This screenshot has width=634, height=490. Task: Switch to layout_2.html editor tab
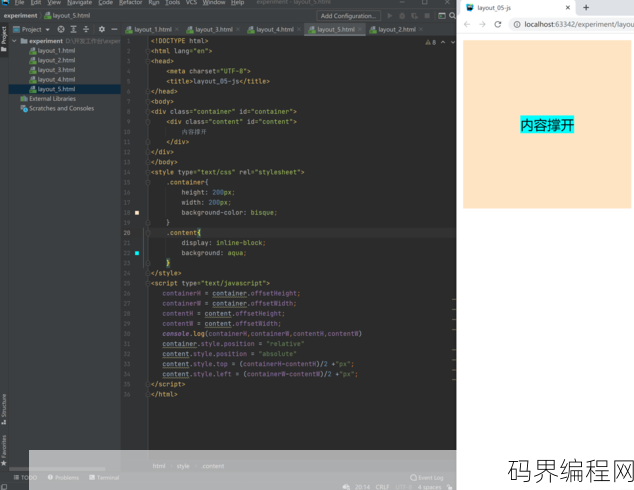click(x=397, y=30)
